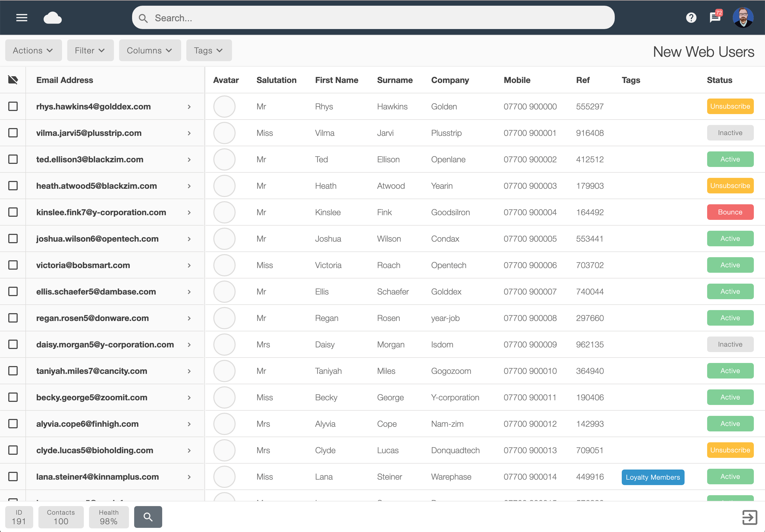This screenshot has height=532, width=765.
Task: Open the help question mark icon
Action: pos(691,18)
